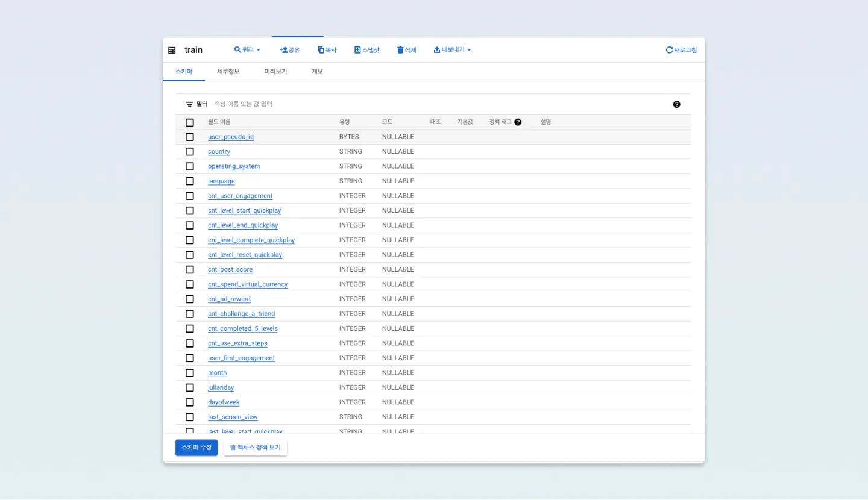Viewport: 868px width, 500px height.
Task: Open the cnt_level_start_quickplay field link
Action: (x=244, y=211)
